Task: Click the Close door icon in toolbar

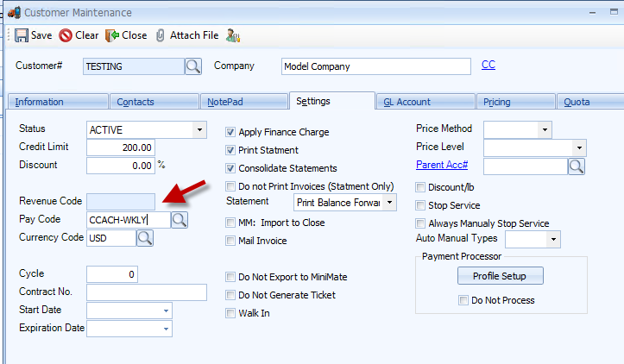Action: 112,35
